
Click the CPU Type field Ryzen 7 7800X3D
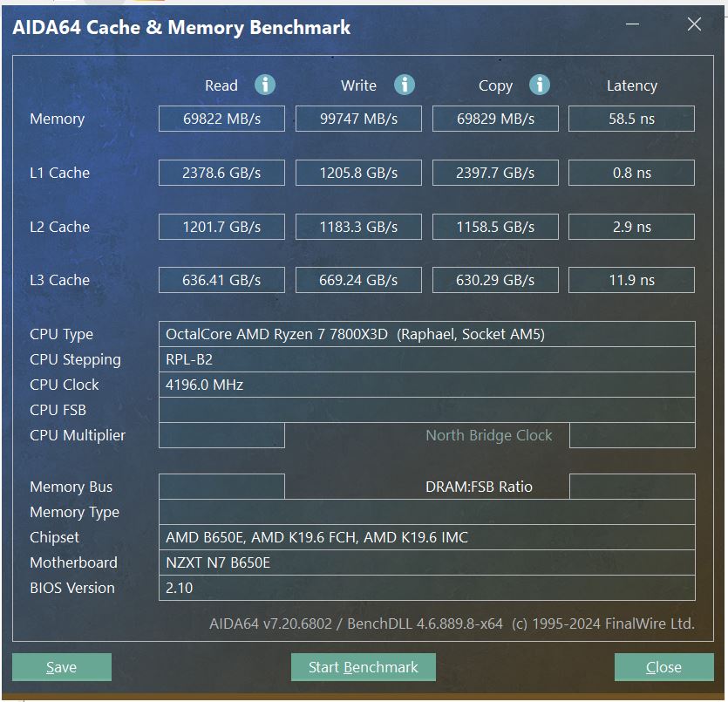[426, 334]
